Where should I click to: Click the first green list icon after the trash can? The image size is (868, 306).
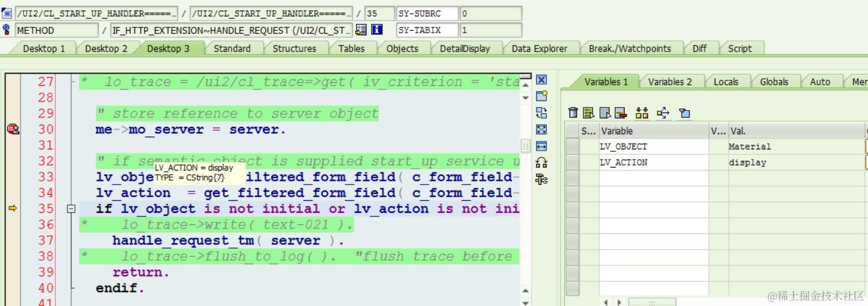(588, 113)
